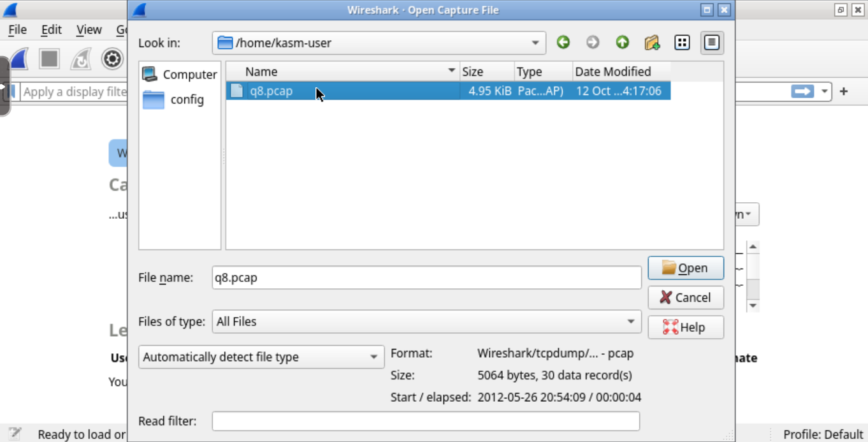Click the restart capture icon
The width and height of the screenshot is (868, 442).
point(81,59)
